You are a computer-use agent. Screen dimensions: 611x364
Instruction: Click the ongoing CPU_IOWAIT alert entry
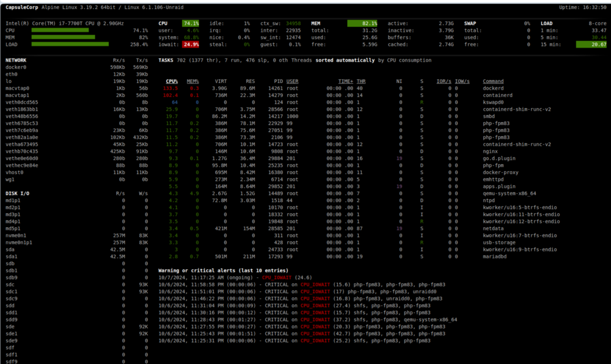coord(235,277)
